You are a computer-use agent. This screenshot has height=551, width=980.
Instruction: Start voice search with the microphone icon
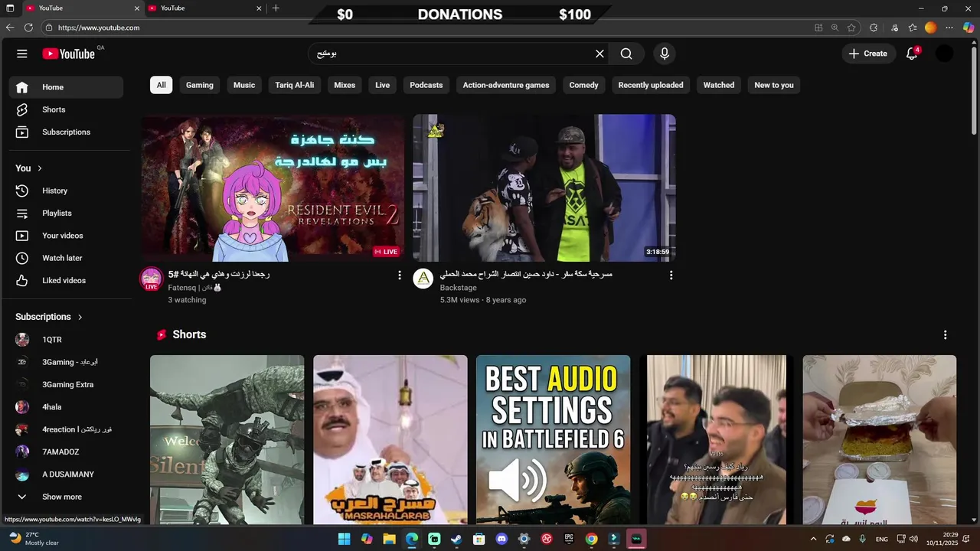coord(665,54)
